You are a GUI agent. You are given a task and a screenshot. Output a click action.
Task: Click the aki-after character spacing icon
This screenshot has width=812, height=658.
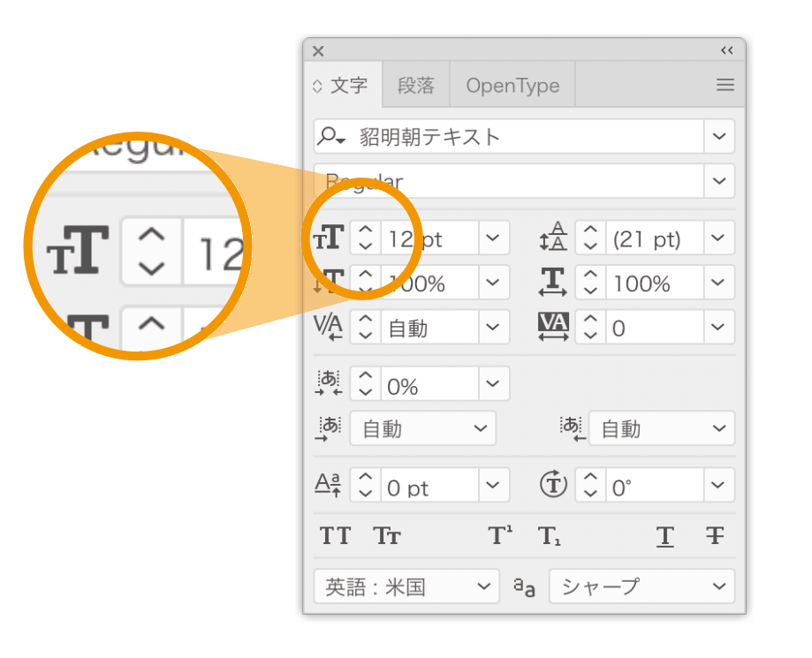tap(573, 428)
